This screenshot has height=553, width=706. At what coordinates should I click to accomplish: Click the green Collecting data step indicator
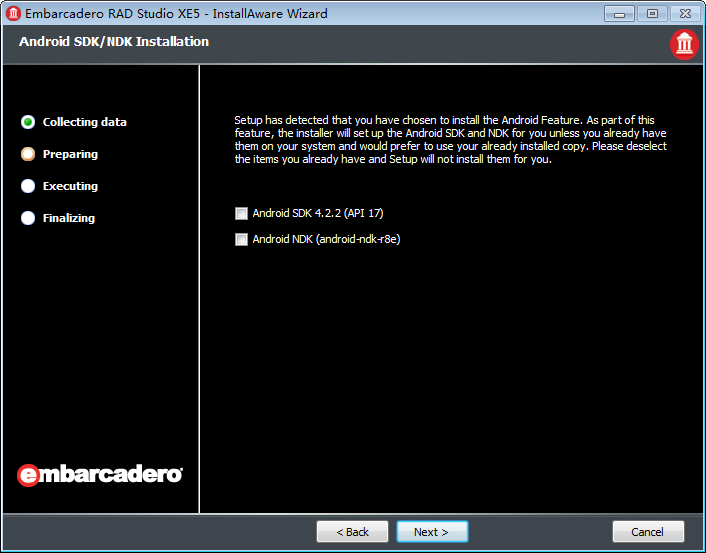pyautogui.click(x=28, y=122)
